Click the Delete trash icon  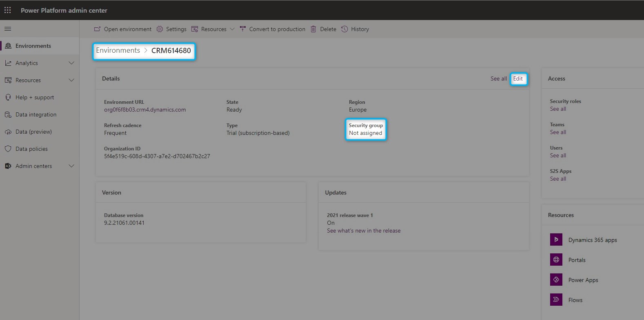(313, 29)
